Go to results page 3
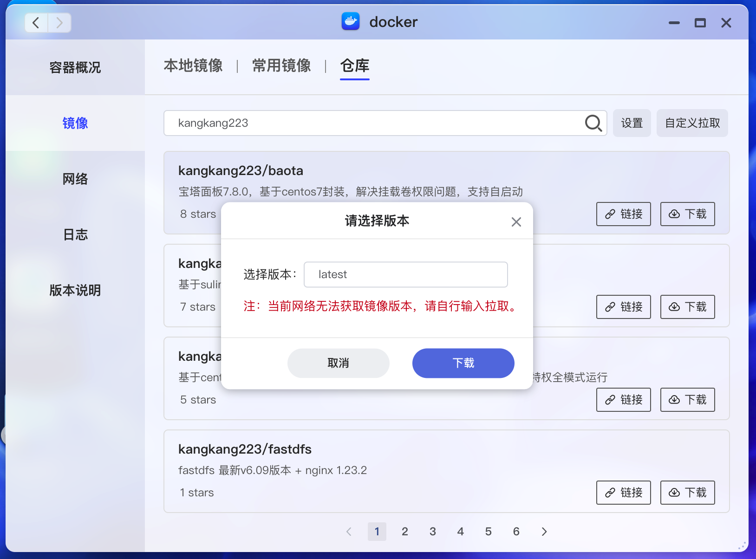This screenshot has height=559, width=756. point(433,532)
